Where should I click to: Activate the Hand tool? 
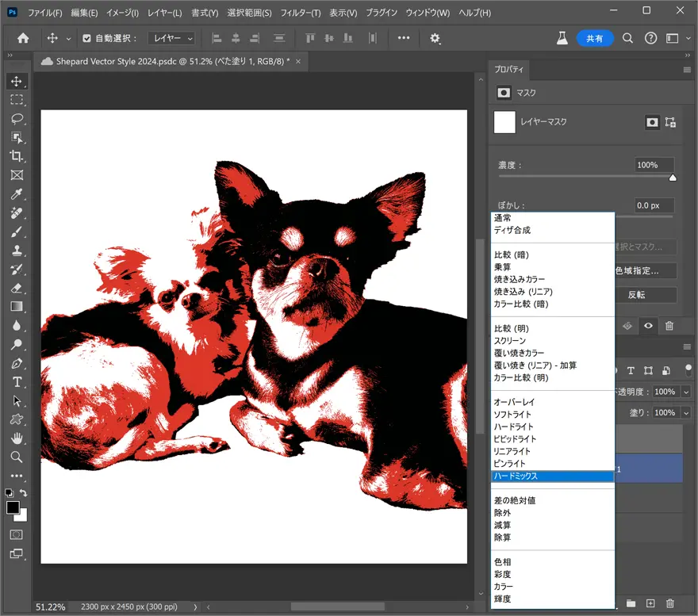(x=17, y=438)
